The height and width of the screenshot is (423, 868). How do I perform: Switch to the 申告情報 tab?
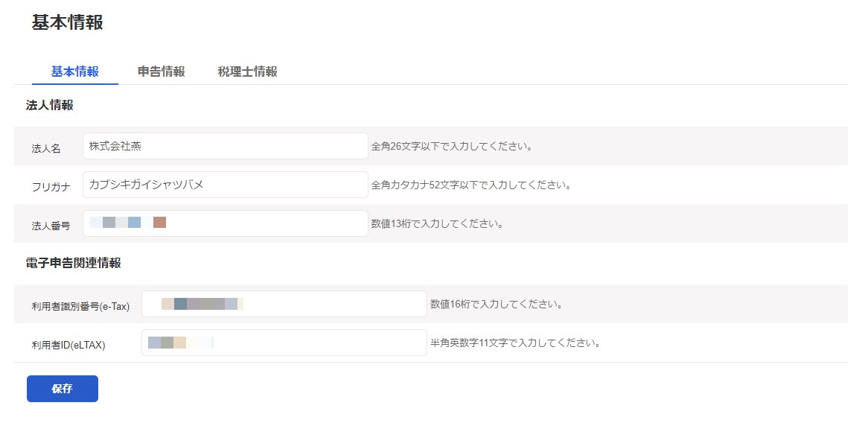pos(161,71)
